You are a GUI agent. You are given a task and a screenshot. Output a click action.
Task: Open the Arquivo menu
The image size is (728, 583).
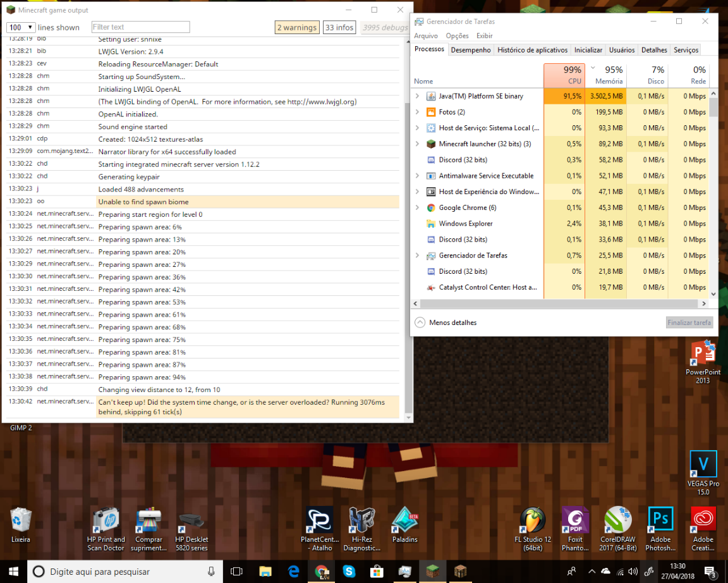coord(426,36)
